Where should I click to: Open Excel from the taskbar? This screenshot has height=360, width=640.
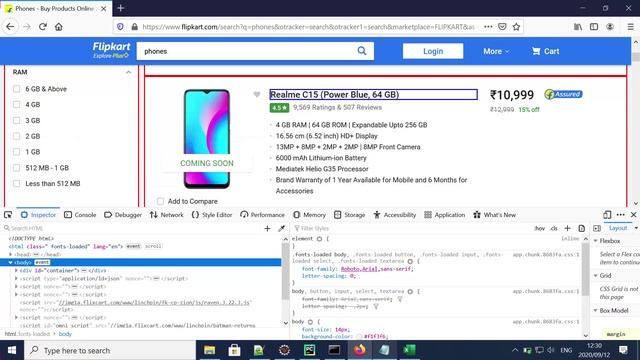(x=409, y=350)
